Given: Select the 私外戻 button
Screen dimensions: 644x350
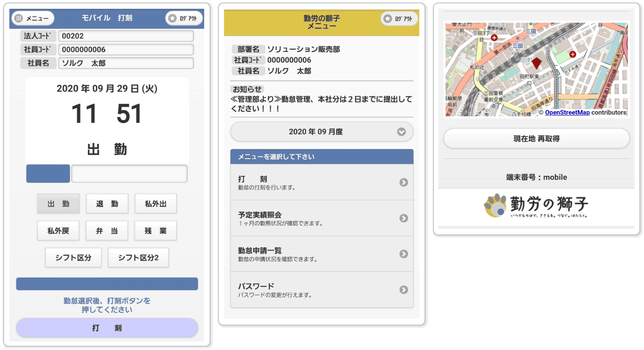Looking at the screenshot, I should 58,231.
